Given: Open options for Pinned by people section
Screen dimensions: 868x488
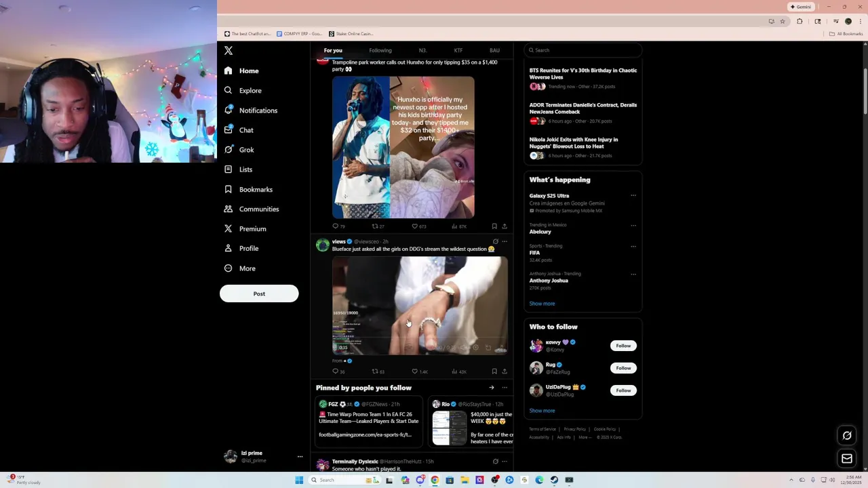Looking at the screenshot, I should tap(504, 388).
